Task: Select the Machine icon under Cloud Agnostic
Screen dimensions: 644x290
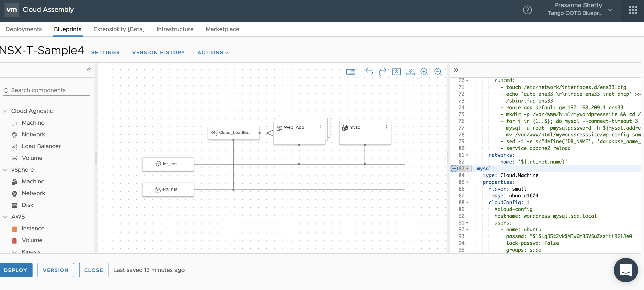Action: pyautogui.click(x=14, y=123)
